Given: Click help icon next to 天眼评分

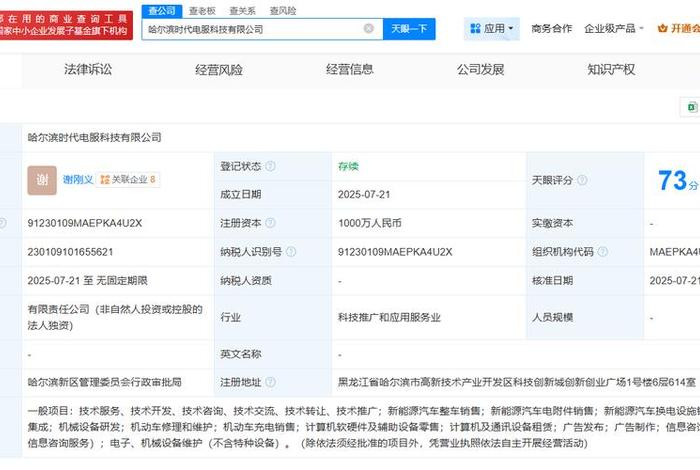Looking at the screenshot, I should (x=582, y=180).
